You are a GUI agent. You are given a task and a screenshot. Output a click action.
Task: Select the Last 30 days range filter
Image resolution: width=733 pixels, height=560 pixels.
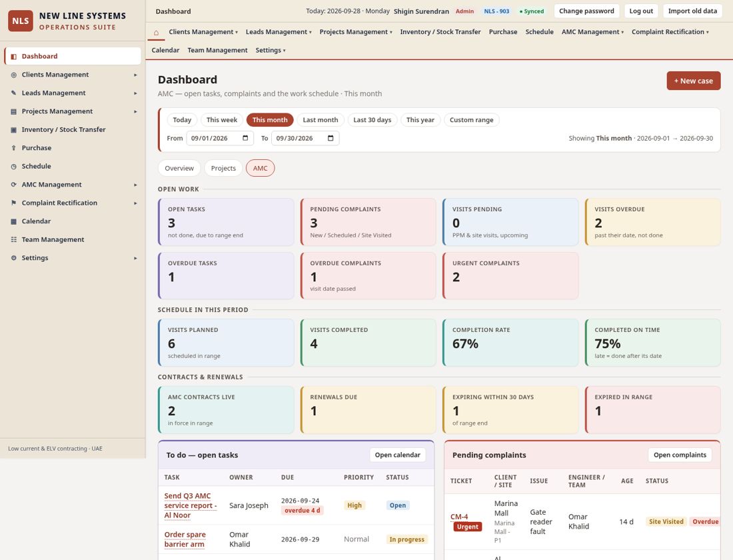(x=372, y=120)
